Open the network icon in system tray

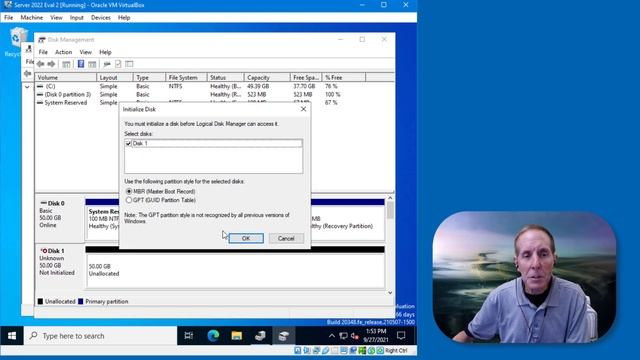point(343,336)
